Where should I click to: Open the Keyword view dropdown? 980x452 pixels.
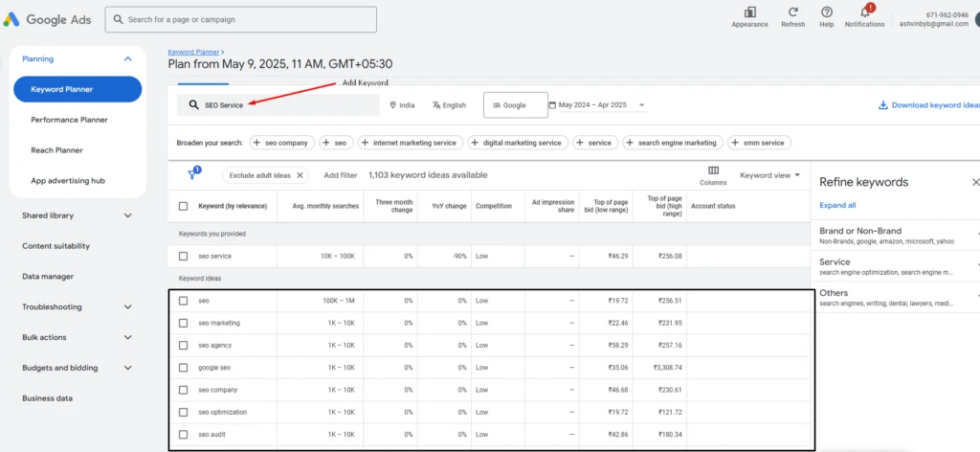pos(770,175)
